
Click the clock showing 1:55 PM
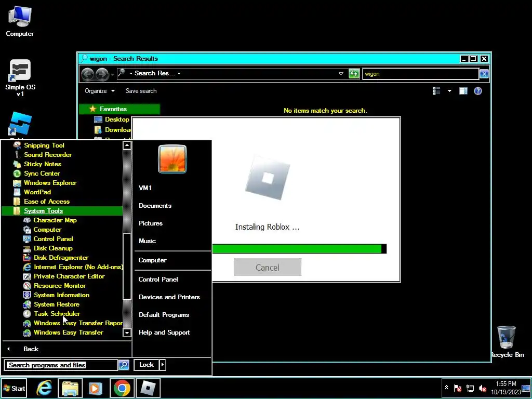point(506,384)
